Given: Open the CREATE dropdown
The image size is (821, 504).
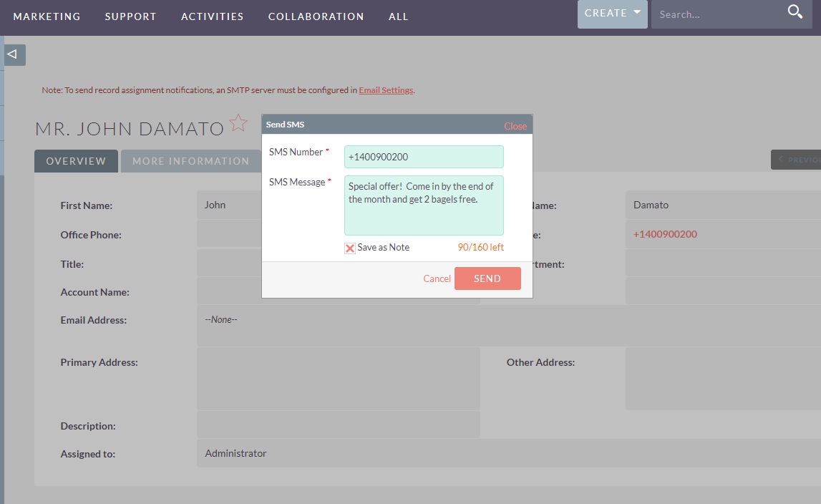Looking at the screenshot, I should point(611,12).
